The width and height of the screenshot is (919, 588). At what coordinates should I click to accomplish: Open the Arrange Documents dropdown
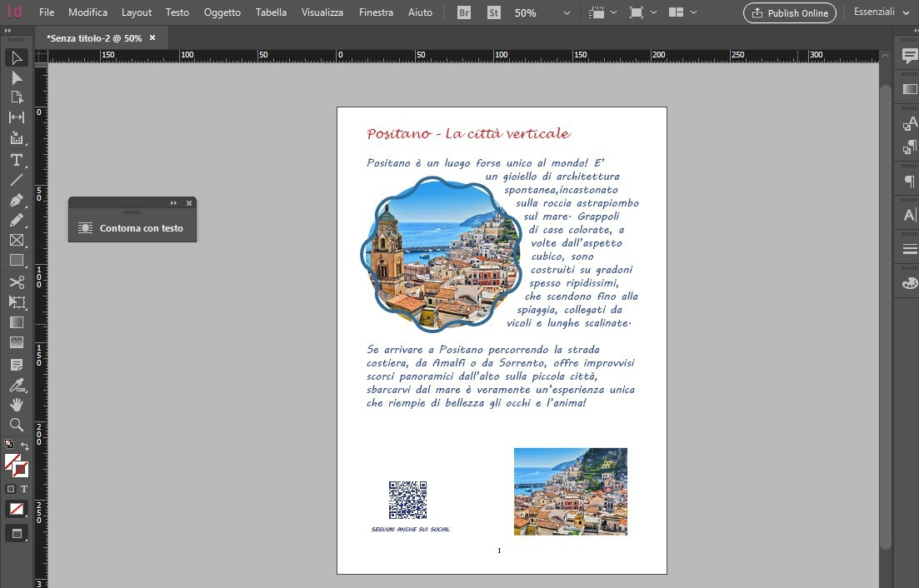click(x=682, y=12)
